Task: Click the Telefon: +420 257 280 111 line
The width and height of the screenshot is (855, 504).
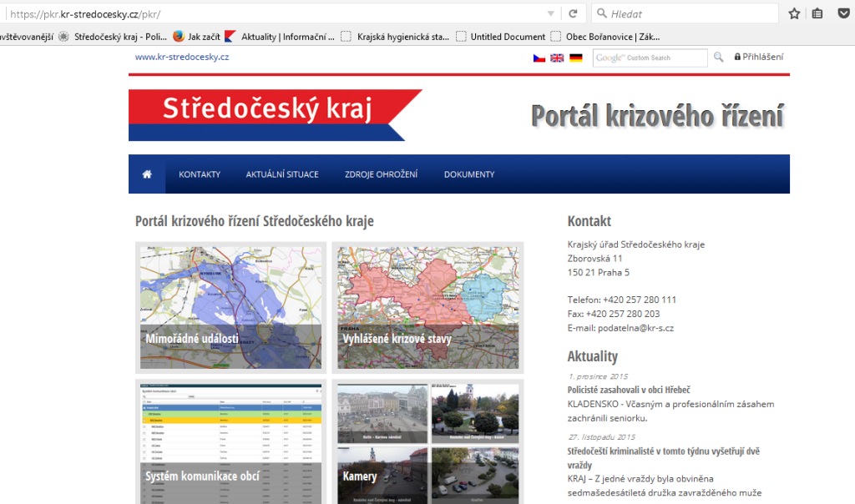Action: [x=621, y=300]
